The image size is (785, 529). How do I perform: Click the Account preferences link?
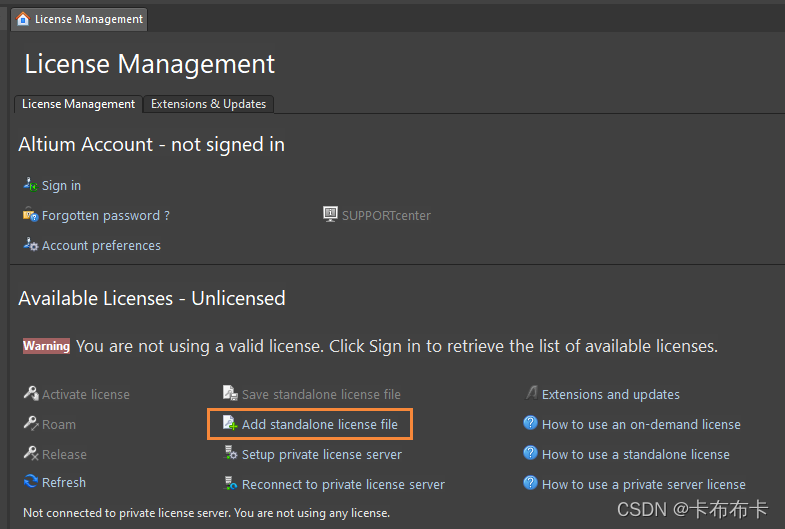(x=101, y=246)
